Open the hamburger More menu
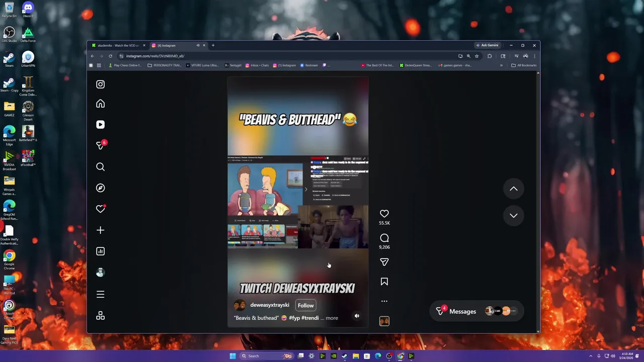 click(x=101, y=295)
